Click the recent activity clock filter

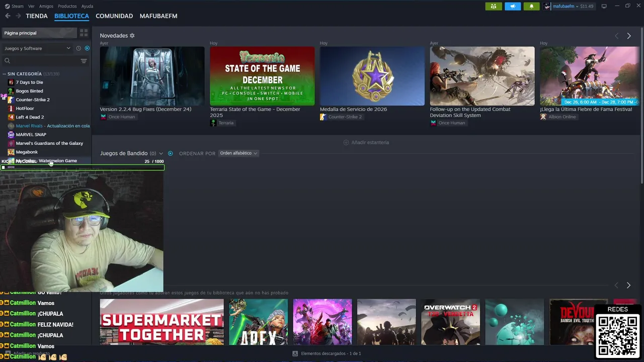(78, 48)
